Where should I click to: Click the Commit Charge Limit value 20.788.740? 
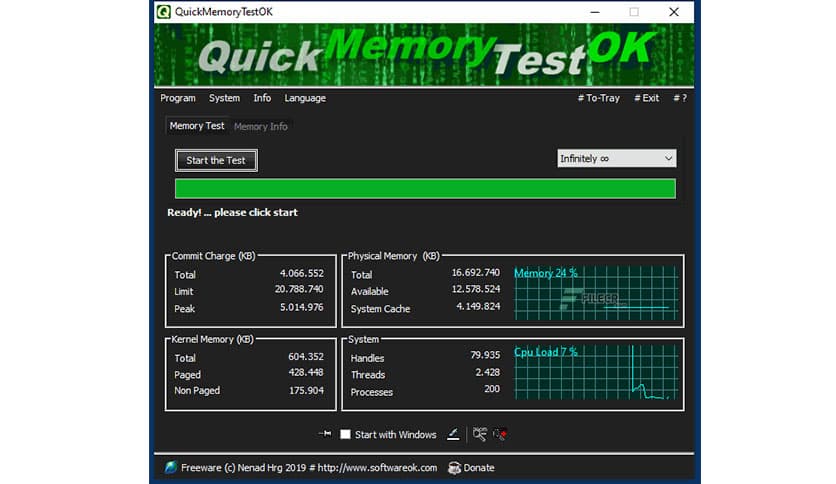click(299, 289)
